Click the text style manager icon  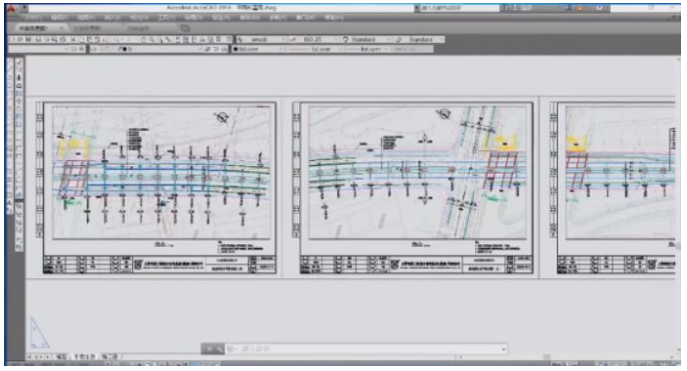coord(240,39)
